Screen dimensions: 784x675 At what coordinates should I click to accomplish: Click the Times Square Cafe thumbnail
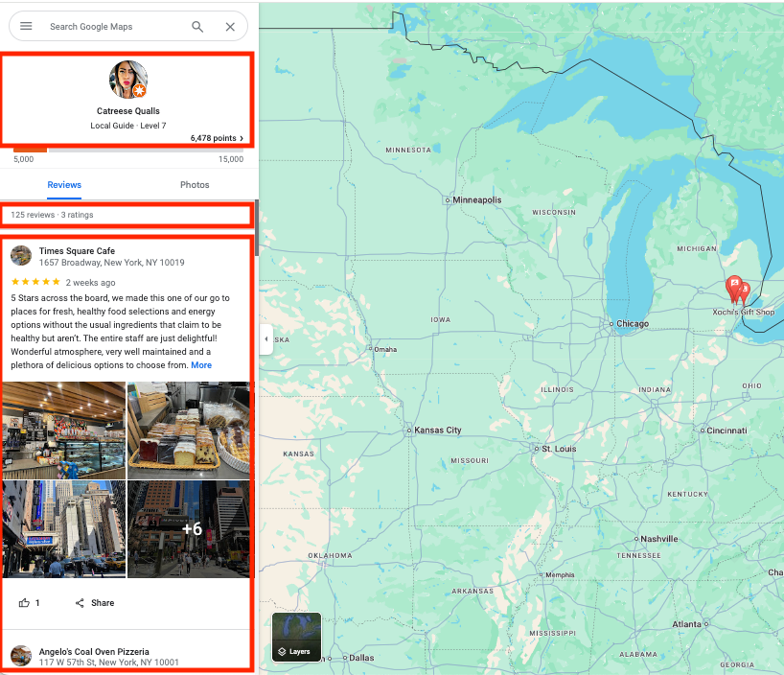(21, 256)
